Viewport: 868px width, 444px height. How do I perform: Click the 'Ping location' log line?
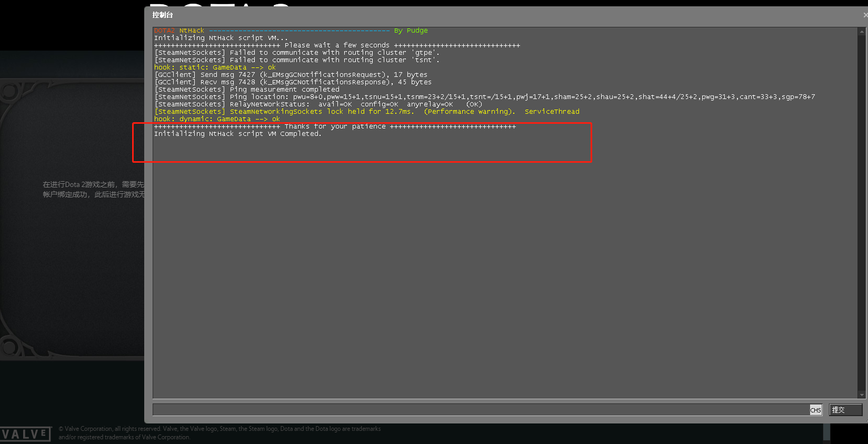point(485,97)
